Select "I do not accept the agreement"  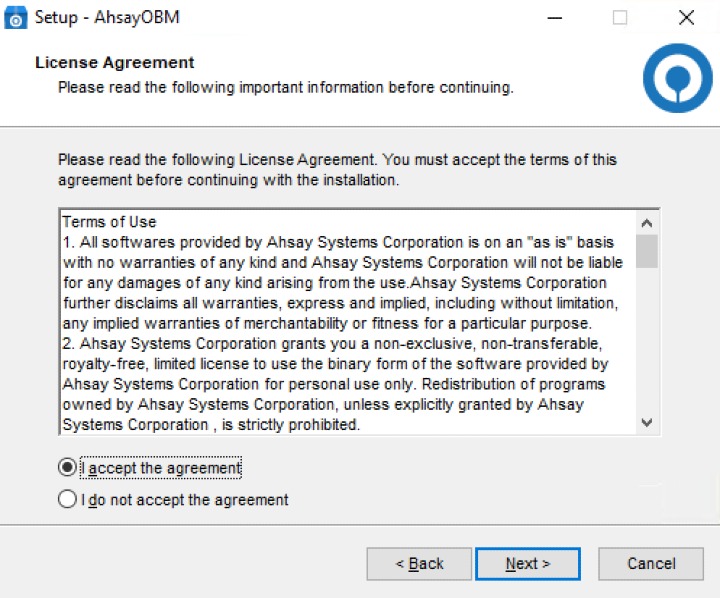coord(67,499)
